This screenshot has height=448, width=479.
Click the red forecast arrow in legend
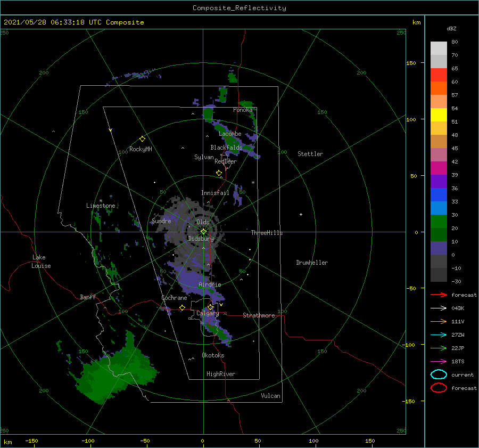(x=439, y=295)
